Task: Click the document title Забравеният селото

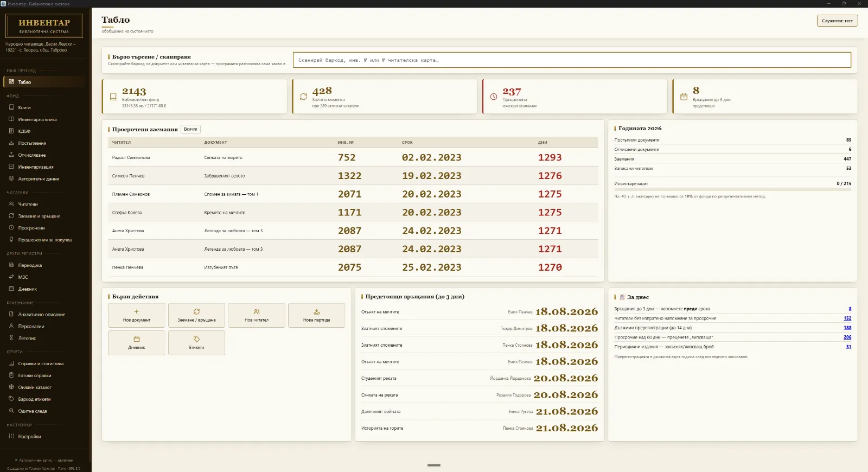Action: (225, 176)
